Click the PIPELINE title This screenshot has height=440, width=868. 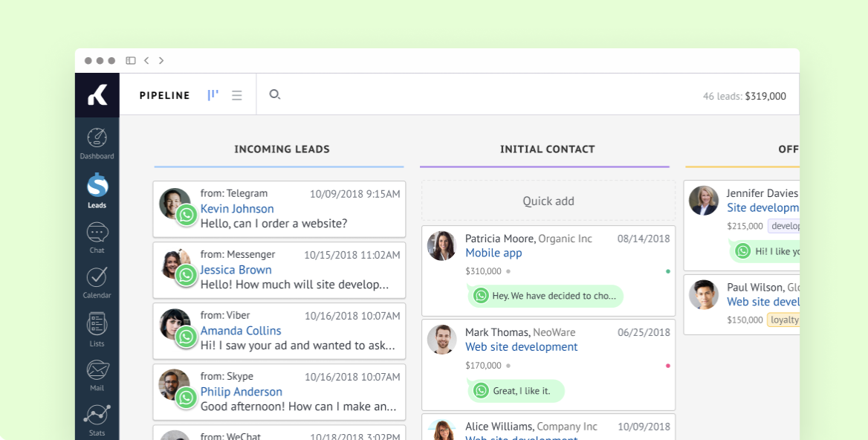click(164, 95)
